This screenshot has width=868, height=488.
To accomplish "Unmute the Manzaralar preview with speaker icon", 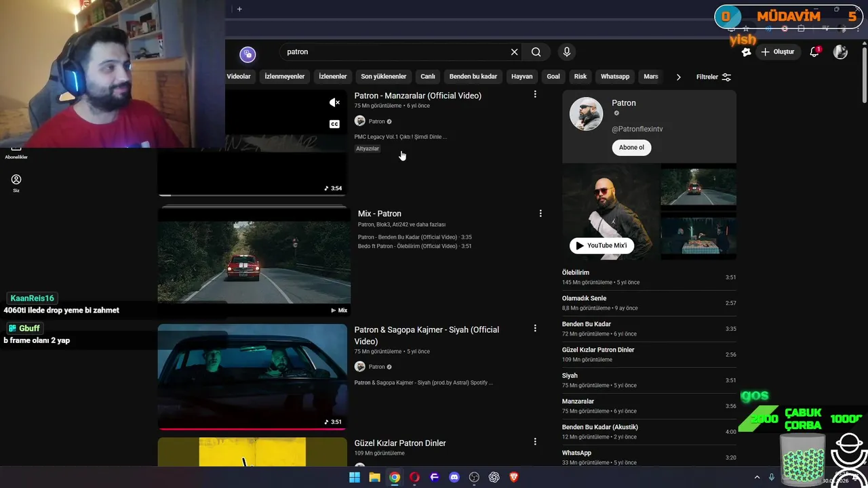I will (334, 102).
